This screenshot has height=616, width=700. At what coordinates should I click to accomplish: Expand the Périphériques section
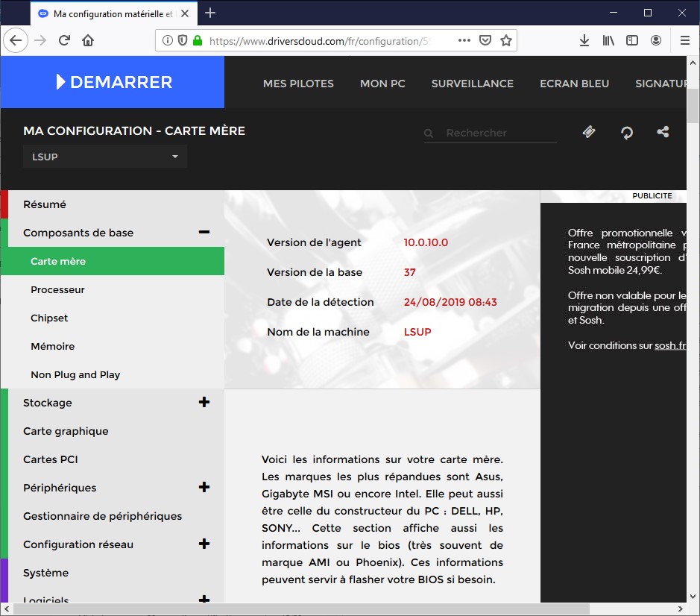[204, 488]
